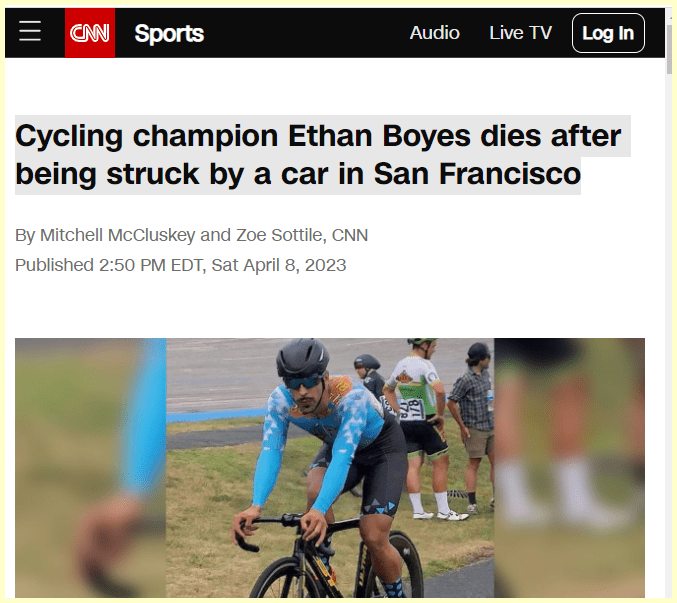The image size is (677, 603).
Task: Click the "CNN" text in the byline
Action: pyautogui.click(x=350, y=236)
